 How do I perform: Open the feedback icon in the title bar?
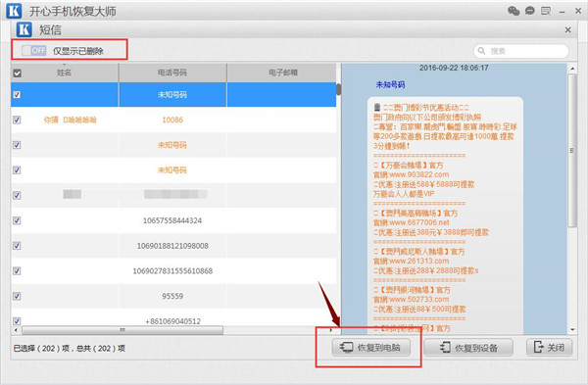point(546,11)
